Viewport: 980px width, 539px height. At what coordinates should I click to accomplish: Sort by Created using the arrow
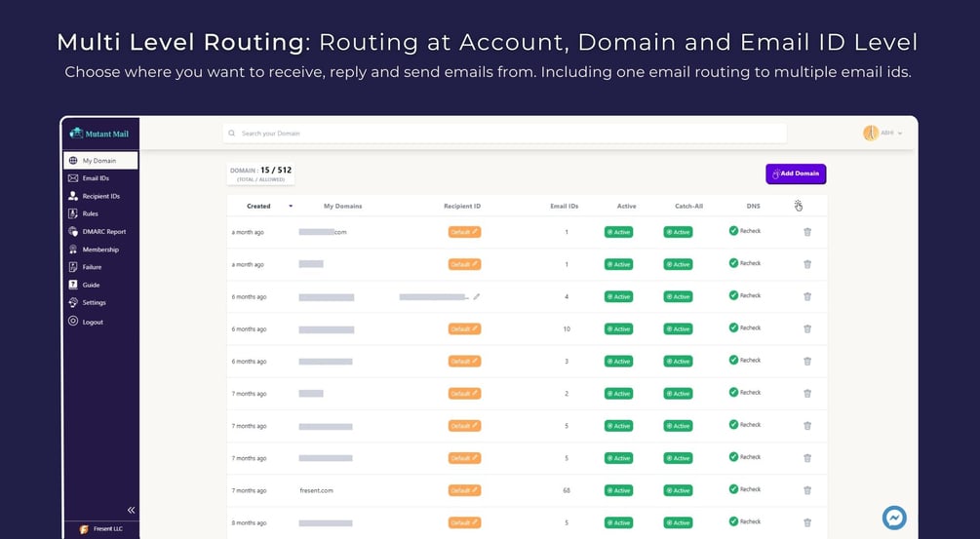coord(291,206)
